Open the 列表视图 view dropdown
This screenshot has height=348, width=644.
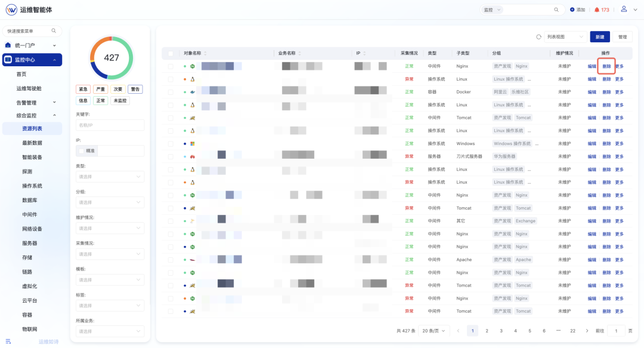565,37
